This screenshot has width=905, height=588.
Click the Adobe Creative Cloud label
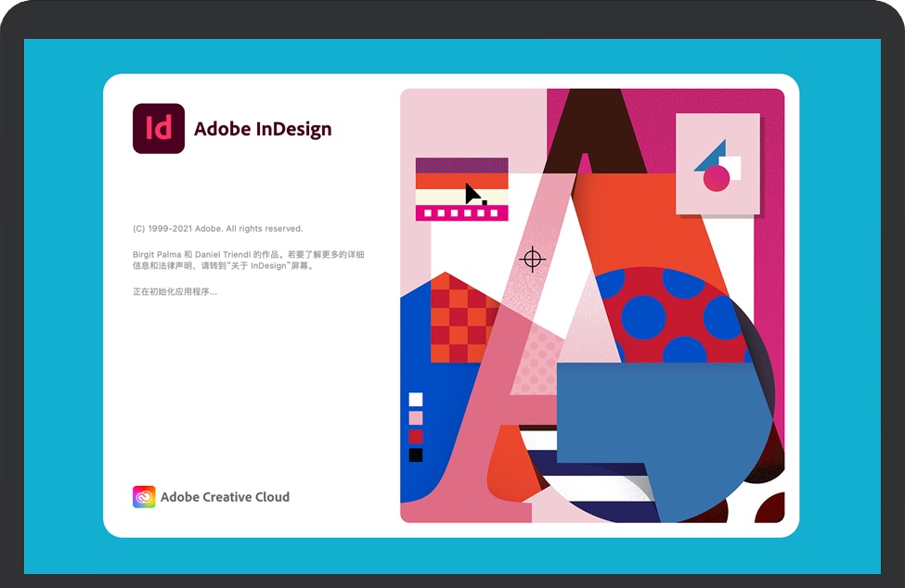[226, 497]
